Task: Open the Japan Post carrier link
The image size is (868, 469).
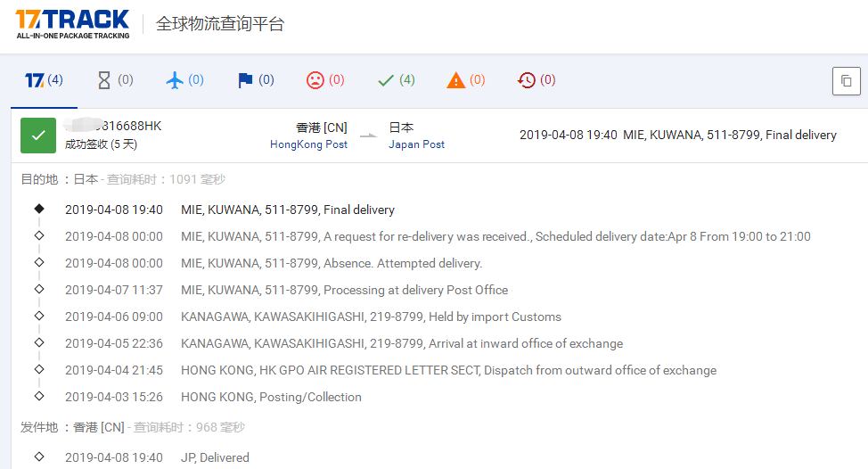Action: (416, 144)
